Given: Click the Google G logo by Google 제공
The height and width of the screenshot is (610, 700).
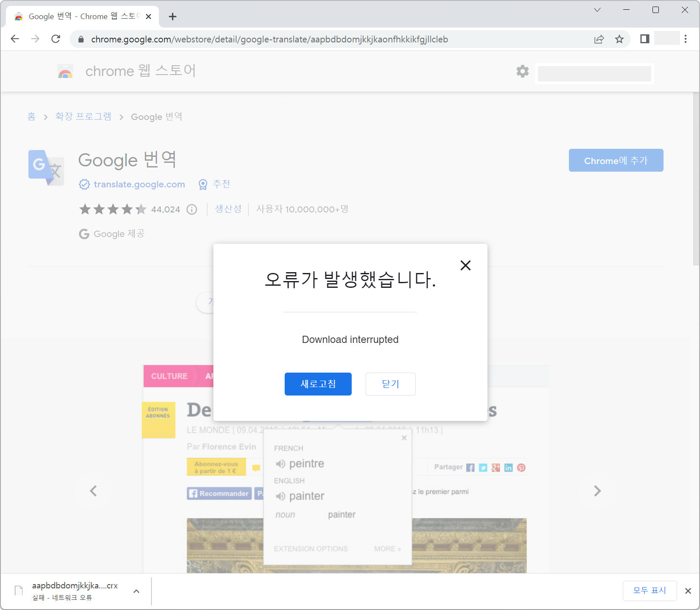Looking at the screenshot, I should click(84, 234).
